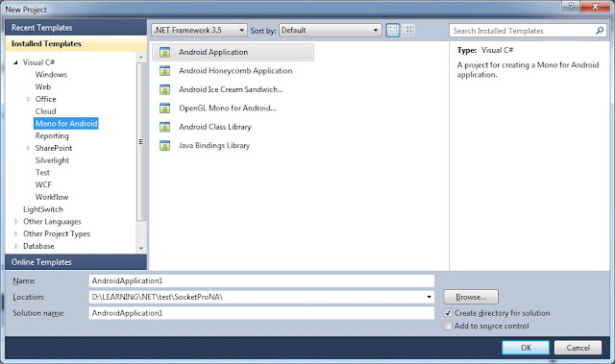Close the New Project dialog
This screenshot has height=364, width=615.
(595, 7)
